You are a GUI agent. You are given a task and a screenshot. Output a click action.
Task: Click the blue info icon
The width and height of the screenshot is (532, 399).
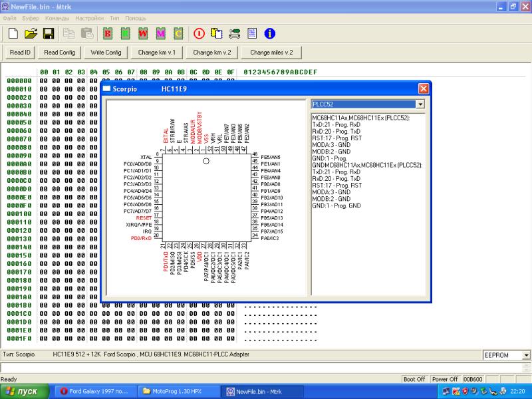[x=270, y=33]
